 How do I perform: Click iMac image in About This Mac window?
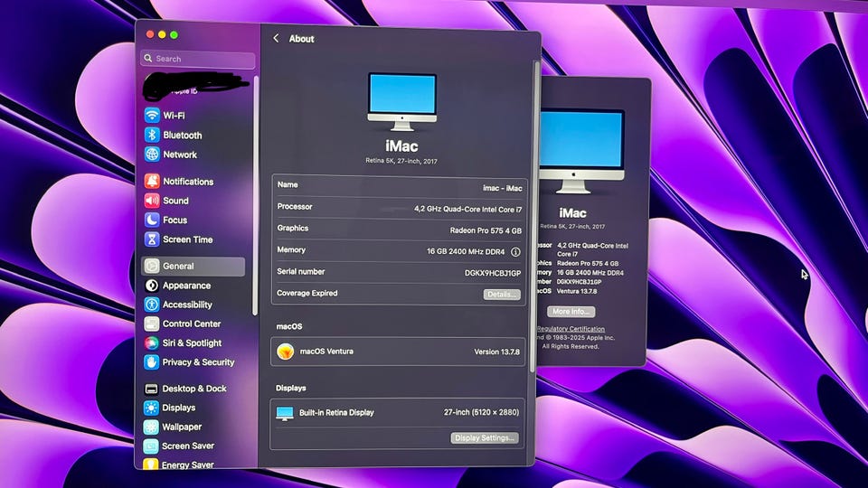[x=580, y=152]
